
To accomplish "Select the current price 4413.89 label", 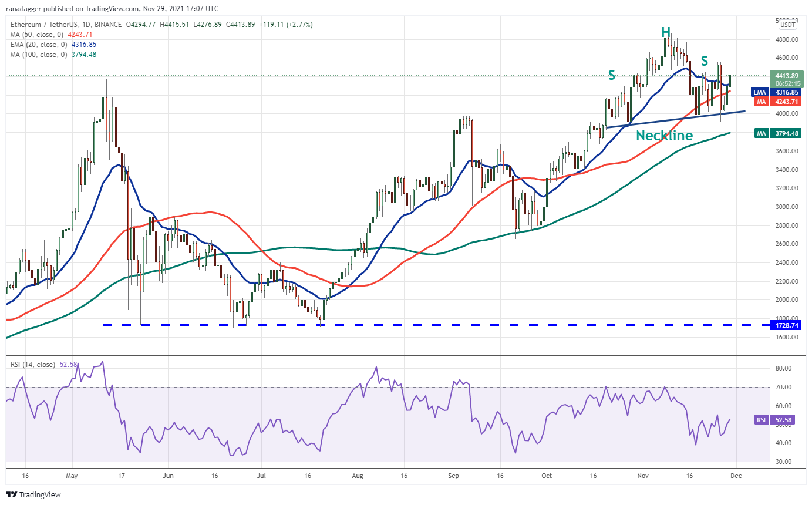I will click(x=787, y=76).
